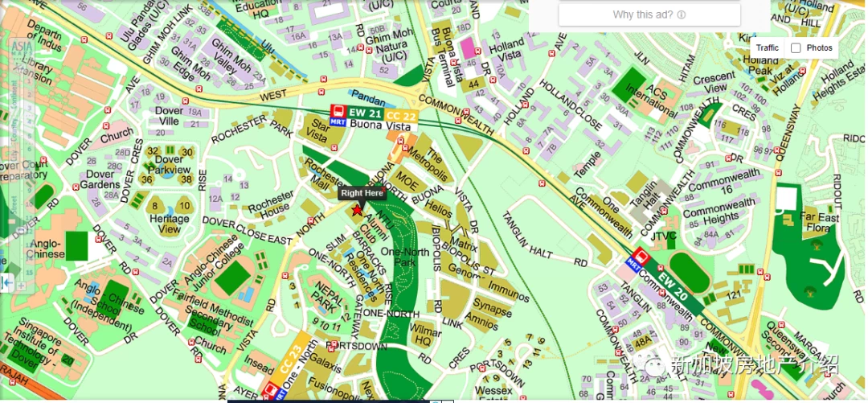Click the One-North MRT train icon

point(271,391)
